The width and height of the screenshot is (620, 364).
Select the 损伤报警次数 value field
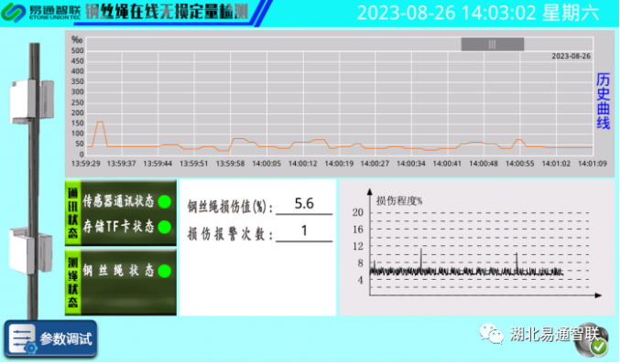304,231
